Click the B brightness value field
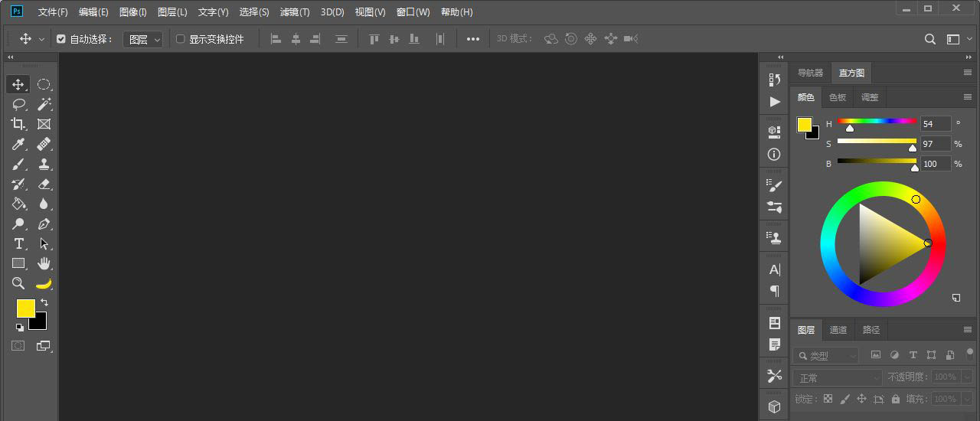 [x=936, y=164]
